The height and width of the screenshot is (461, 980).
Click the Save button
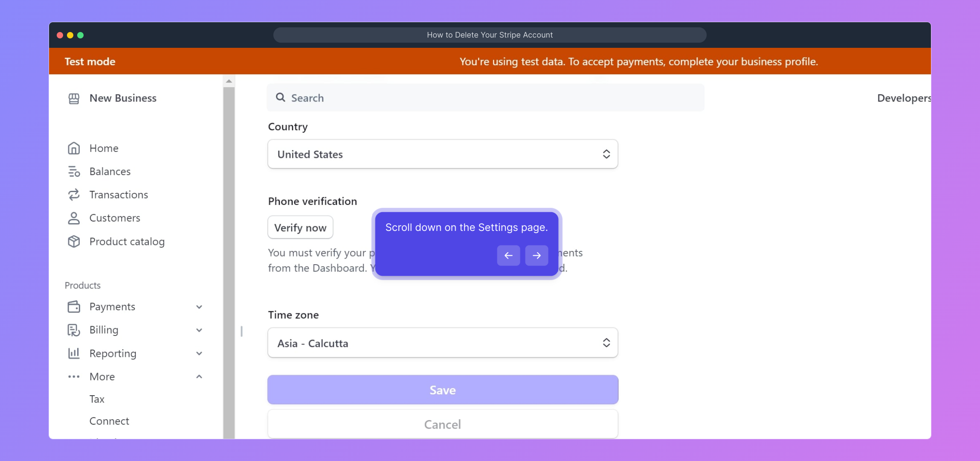click(443, 390)
